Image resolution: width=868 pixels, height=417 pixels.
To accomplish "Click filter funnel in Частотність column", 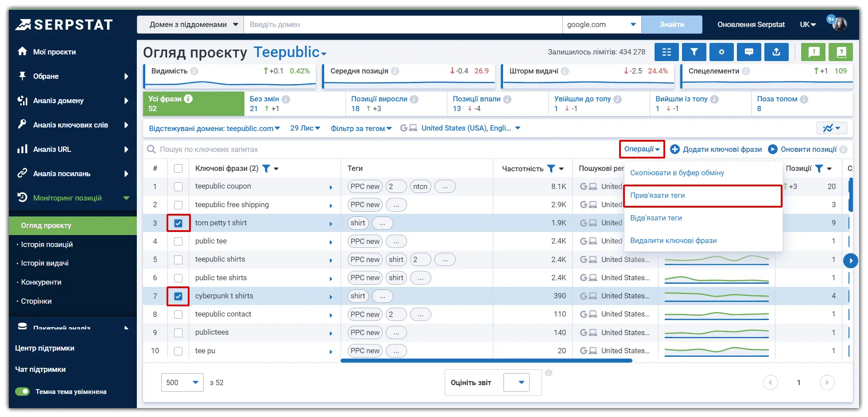I will pos(551,169).
